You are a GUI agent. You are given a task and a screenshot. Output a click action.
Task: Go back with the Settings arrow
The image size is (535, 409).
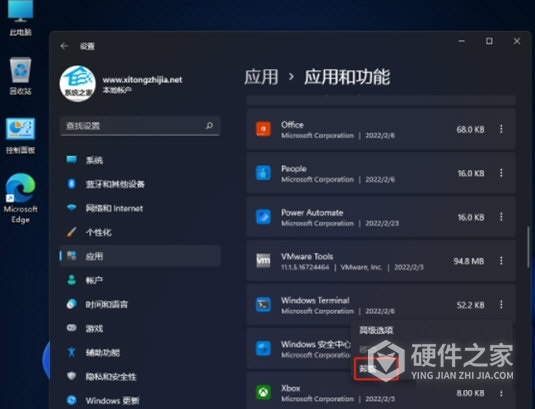64,46
